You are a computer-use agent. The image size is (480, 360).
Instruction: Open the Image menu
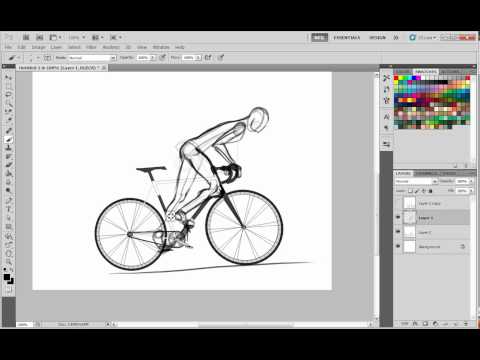point(38,47)
